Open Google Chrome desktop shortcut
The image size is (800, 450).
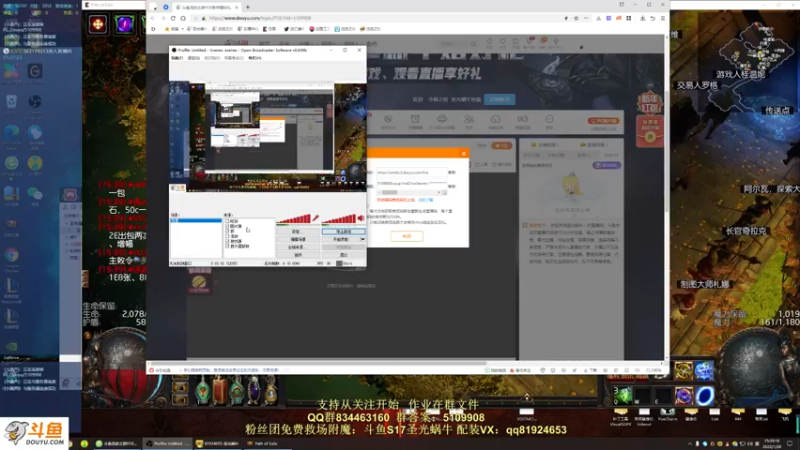point(11,258)
